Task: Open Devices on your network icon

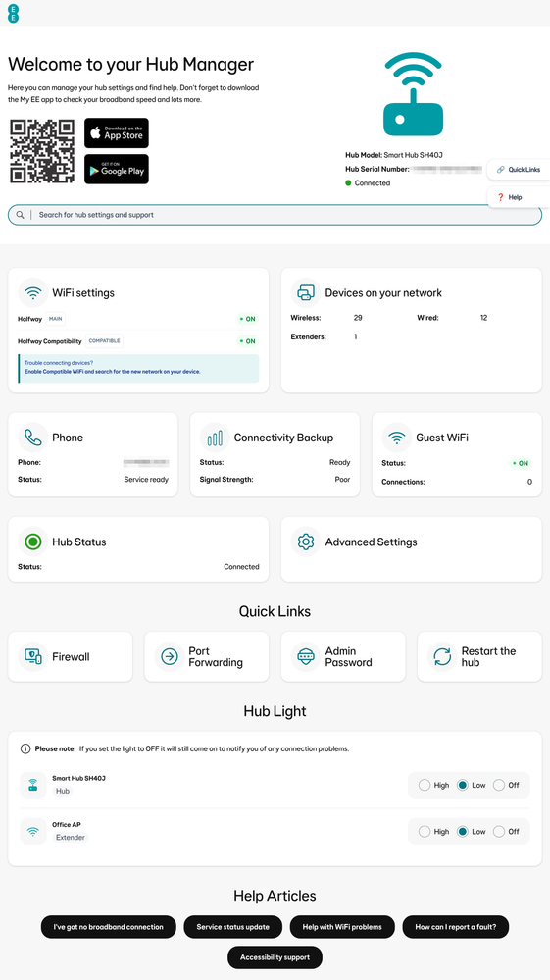Action: pos(306,292)
